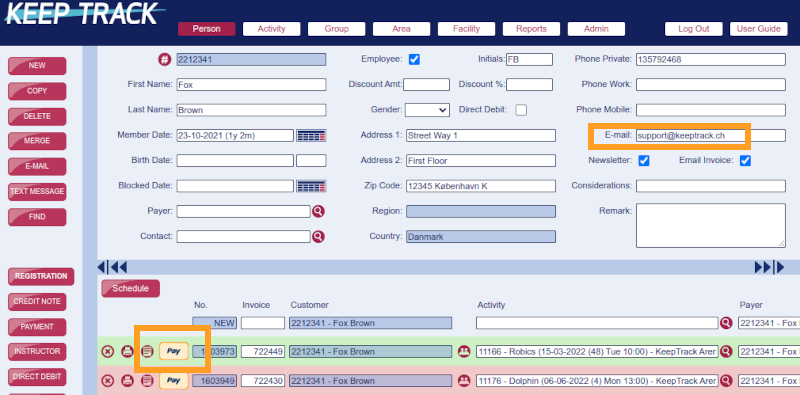
Task: Click the Remark text area
Action: pos(711,226)
